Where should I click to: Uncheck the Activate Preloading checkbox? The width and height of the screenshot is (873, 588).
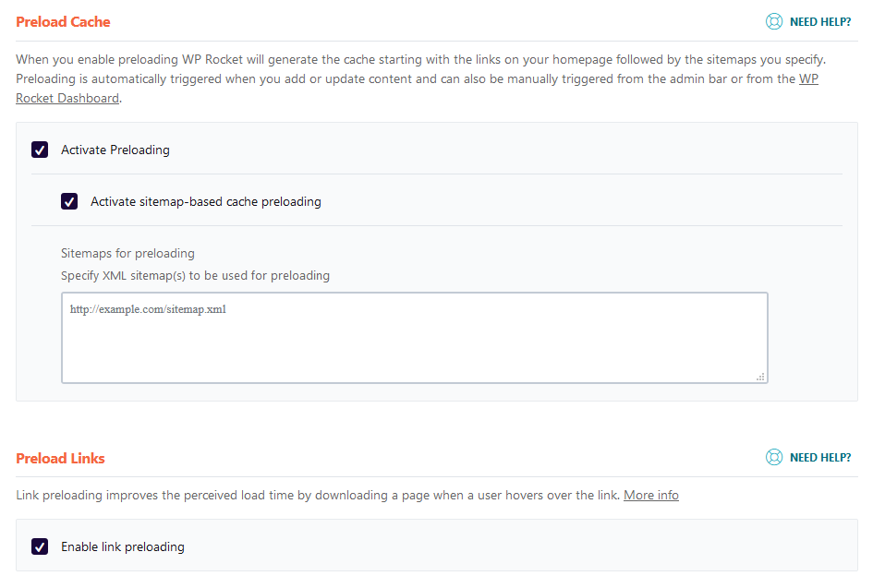[40, 150]
